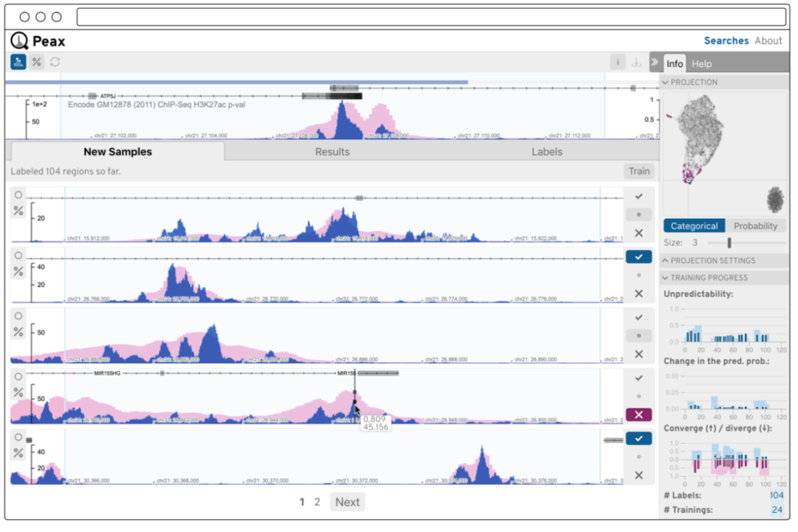Click the Peax magnifier logo
This screenshot has width=798, height=532.
coord(20,41)
